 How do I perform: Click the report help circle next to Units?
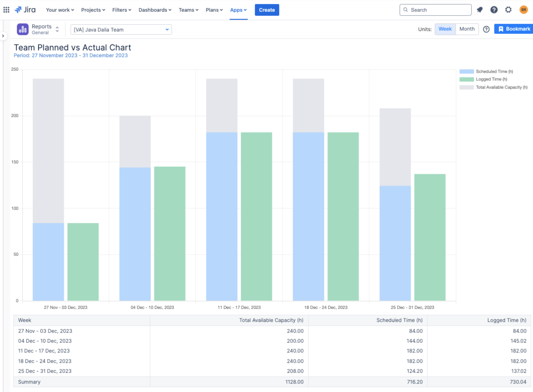pyautogui.click(x=486, y=29)
